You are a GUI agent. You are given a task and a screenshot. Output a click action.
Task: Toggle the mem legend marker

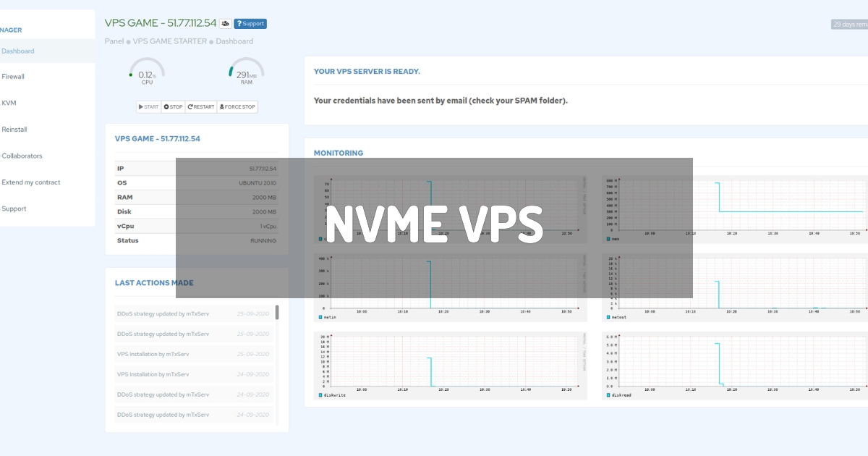[610, 237]
